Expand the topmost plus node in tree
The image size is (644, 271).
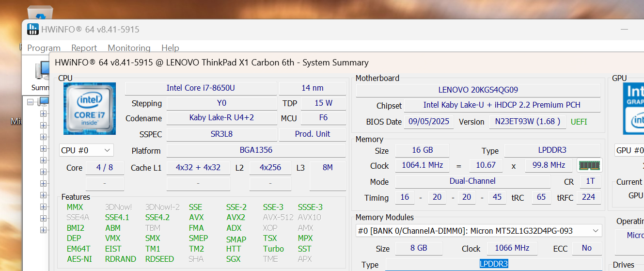(x=43, y=114)
